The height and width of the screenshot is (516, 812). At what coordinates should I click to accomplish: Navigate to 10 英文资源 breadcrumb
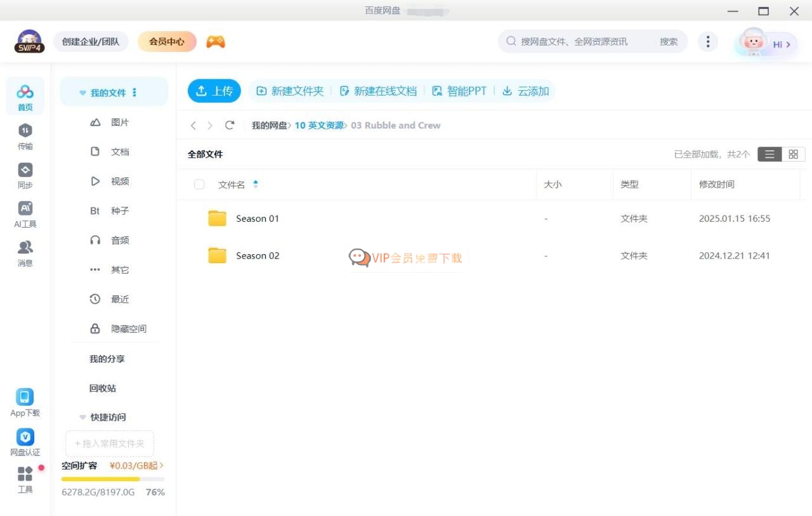pyautogui.click(x=319, y=126)
